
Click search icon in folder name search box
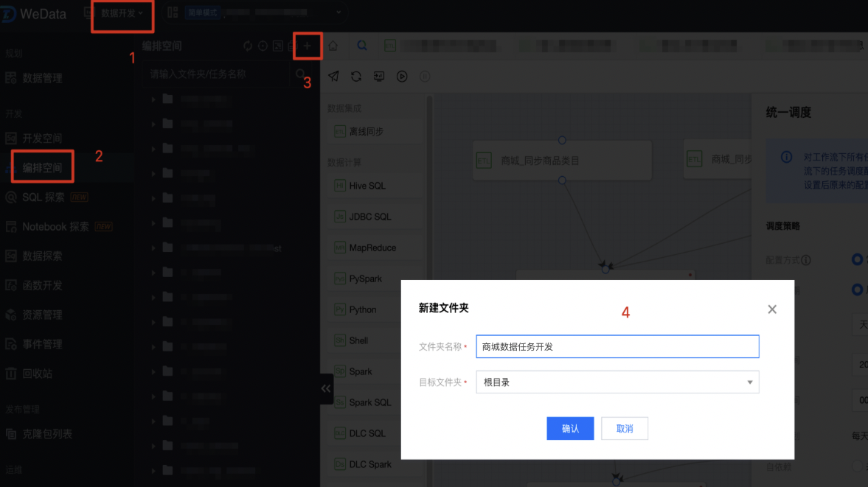[x=300, y=74]
